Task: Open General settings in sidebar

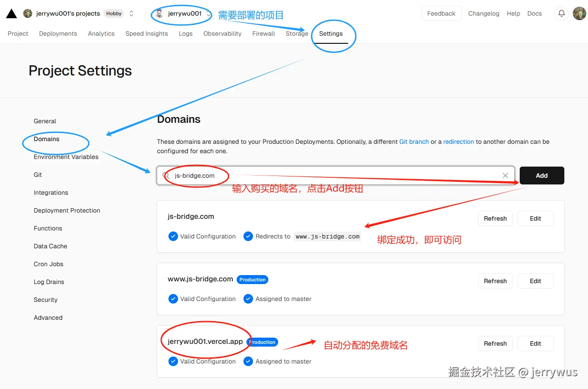Action: [45, 121]
